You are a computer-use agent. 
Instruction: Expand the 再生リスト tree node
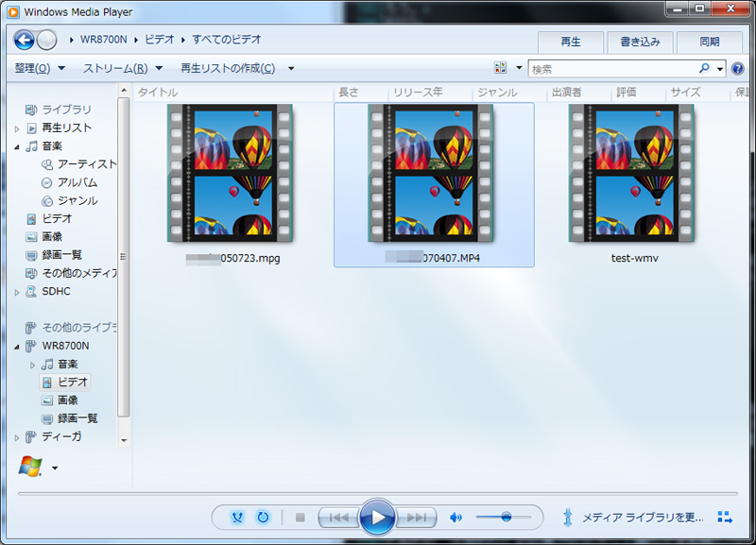[x=17, y=128]
